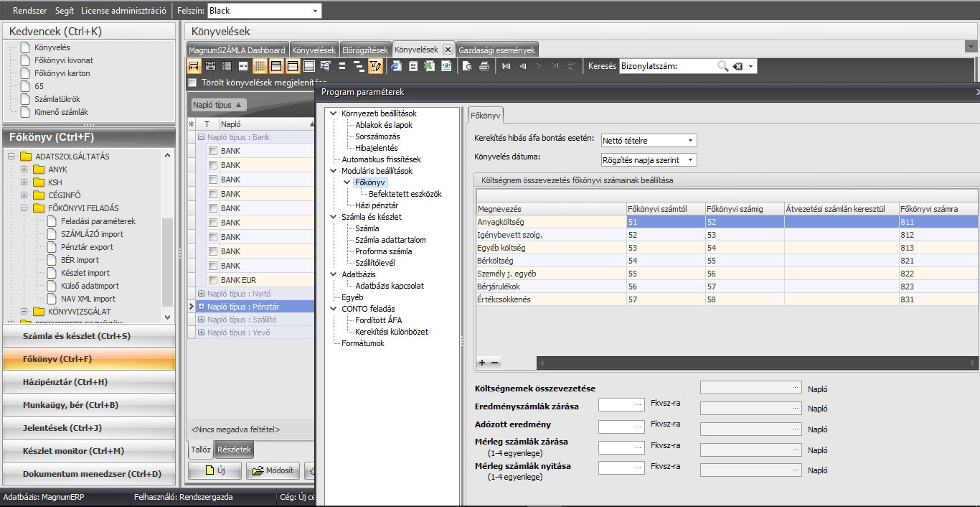Expand the Napló típus : Nyitó group

tap(201, 294)
